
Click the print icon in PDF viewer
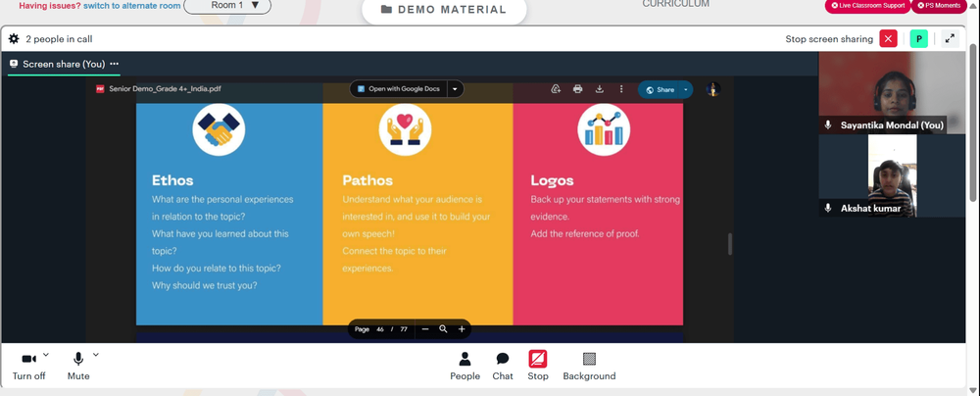coord(577,89)
